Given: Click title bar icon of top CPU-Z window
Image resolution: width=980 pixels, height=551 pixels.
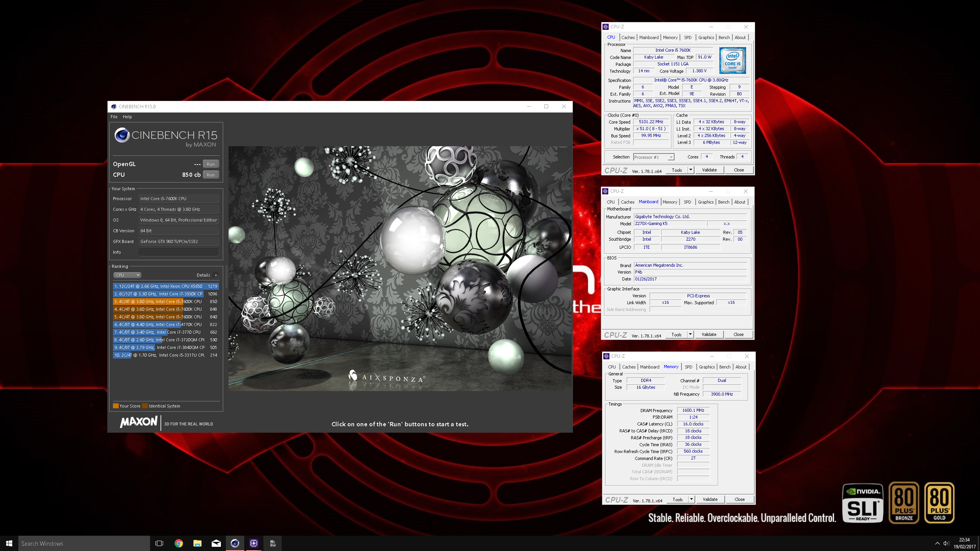Looking at the screenshot, I should pyautogui.click(x=606, y=27).
